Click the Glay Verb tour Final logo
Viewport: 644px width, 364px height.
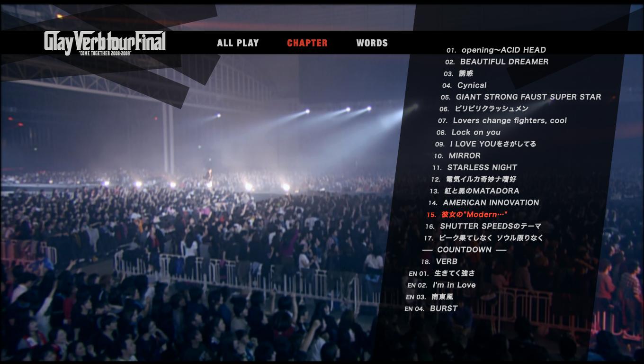click(x=105, y=43)
